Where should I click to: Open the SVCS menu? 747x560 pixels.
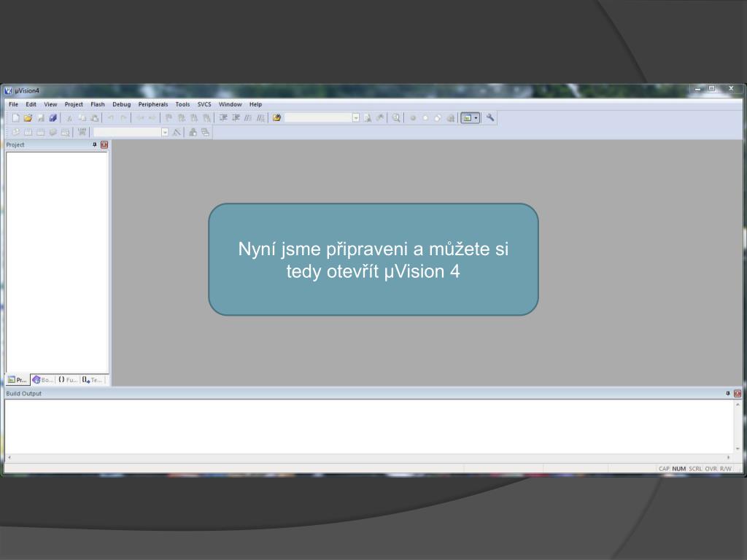pos(204,104)
